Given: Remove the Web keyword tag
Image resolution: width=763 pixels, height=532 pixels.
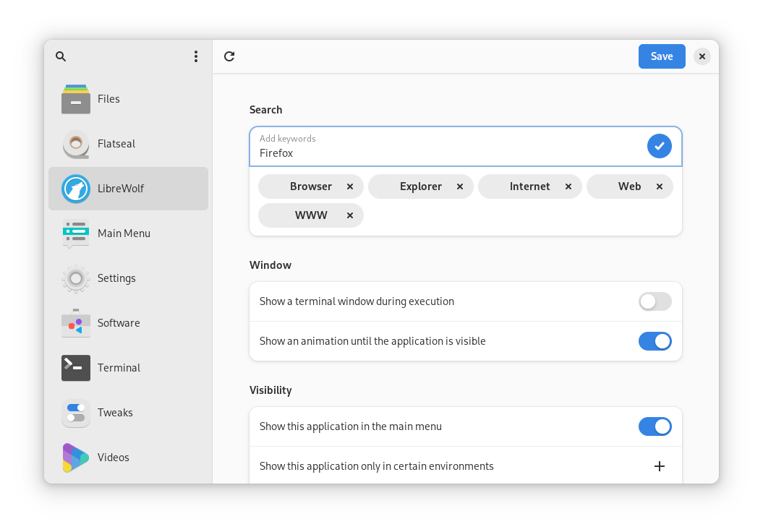Looking at the screenshot, I should coord(660,186).
